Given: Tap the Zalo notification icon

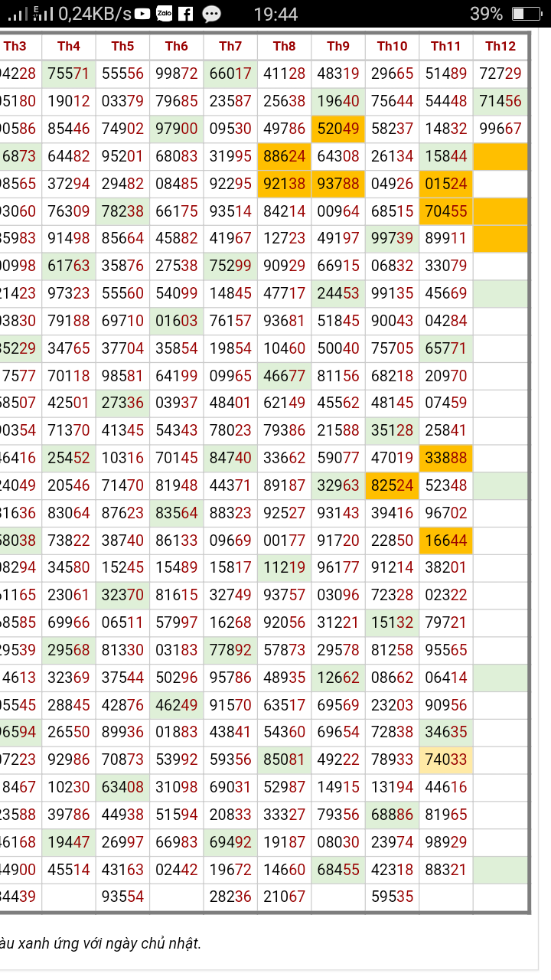Looking at the screenshot, I should point(164,14).
